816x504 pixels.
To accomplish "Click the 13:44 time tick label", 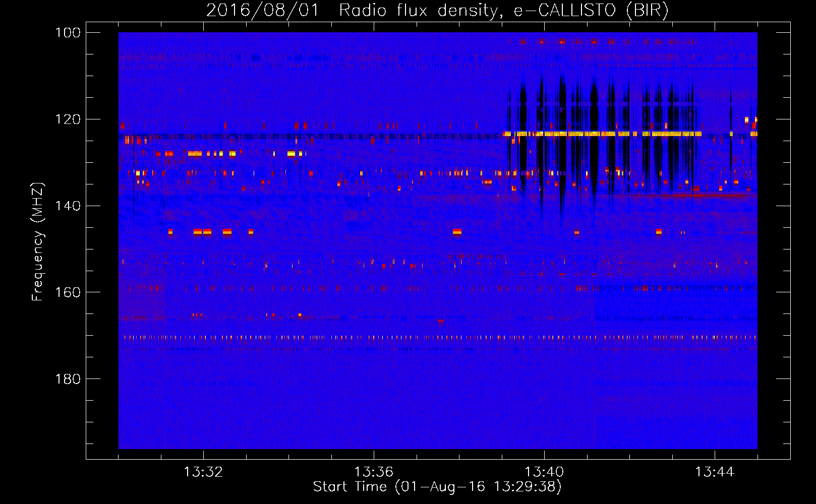I will pos(715,472).
